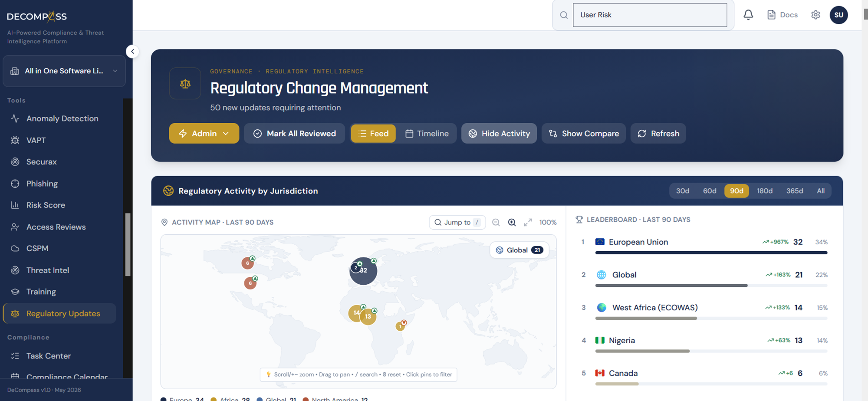
Task: Click the European Union progress bar
Action: point(711,253)
